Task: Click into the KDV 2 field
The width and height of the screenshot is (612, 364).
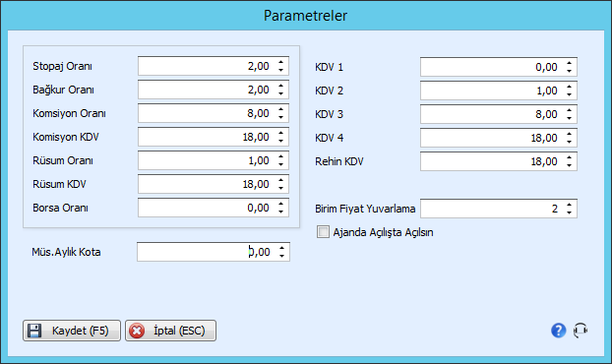Action: click(499, 91)
